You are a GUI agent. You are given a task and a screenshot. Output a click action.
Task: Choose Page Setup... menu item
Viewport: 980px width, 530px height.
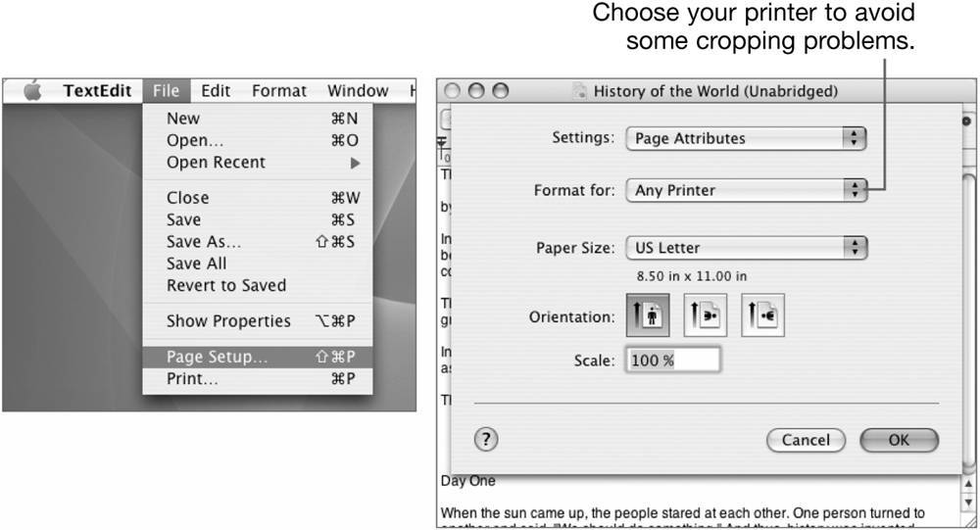point(258,357)
